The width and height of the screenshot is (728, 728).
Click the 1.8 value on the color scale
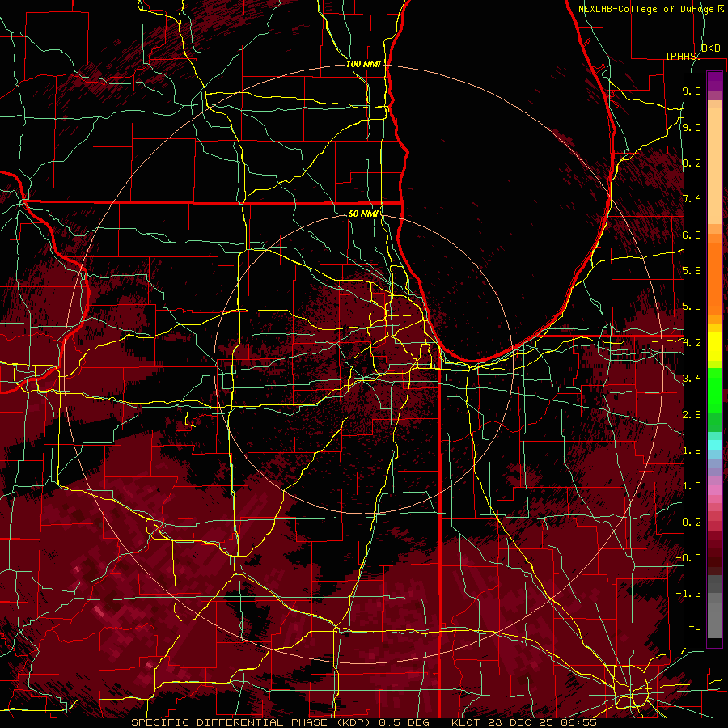click(x=692, y=451)
